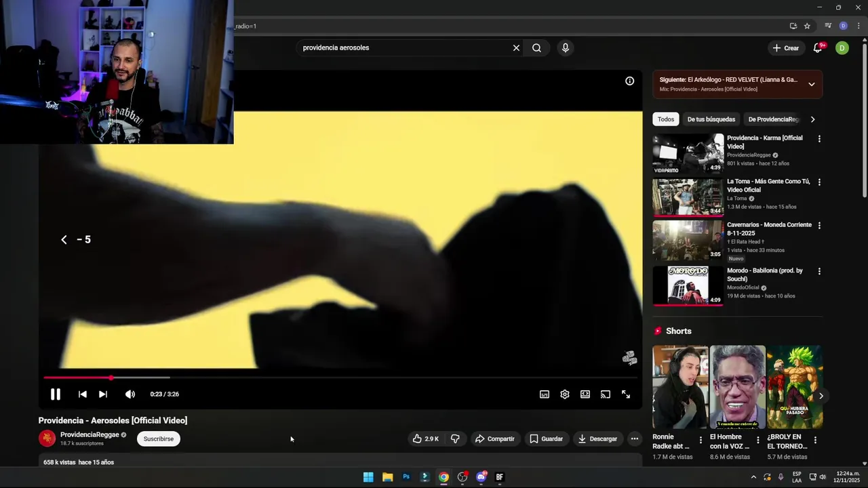This screenshot has height=488, width=868.
Task: Open options for La Toma video
Action: (819, 182)
